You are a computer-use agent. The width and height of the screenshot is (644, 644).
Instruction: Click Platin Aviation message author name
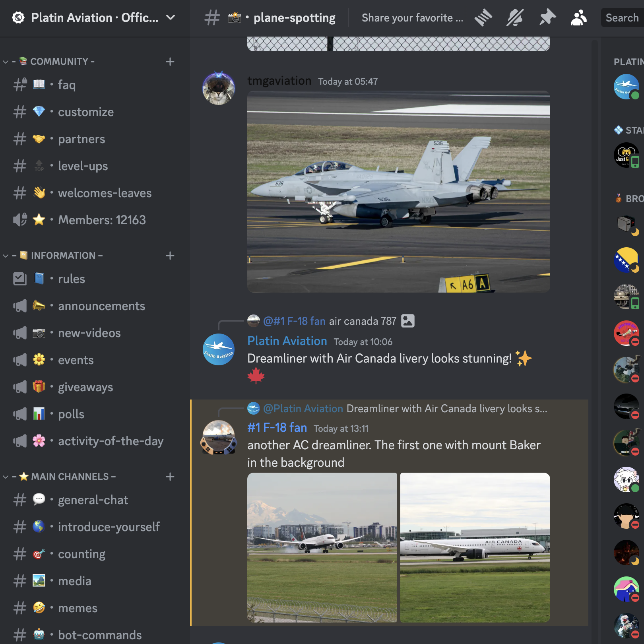[x=287, y=341]
